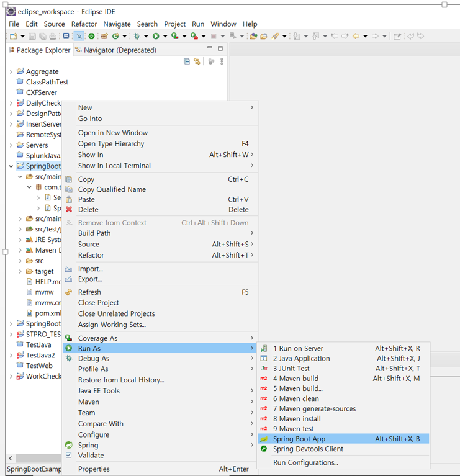Switch to the Navigator (Deprecated) tab

[115, 50]
